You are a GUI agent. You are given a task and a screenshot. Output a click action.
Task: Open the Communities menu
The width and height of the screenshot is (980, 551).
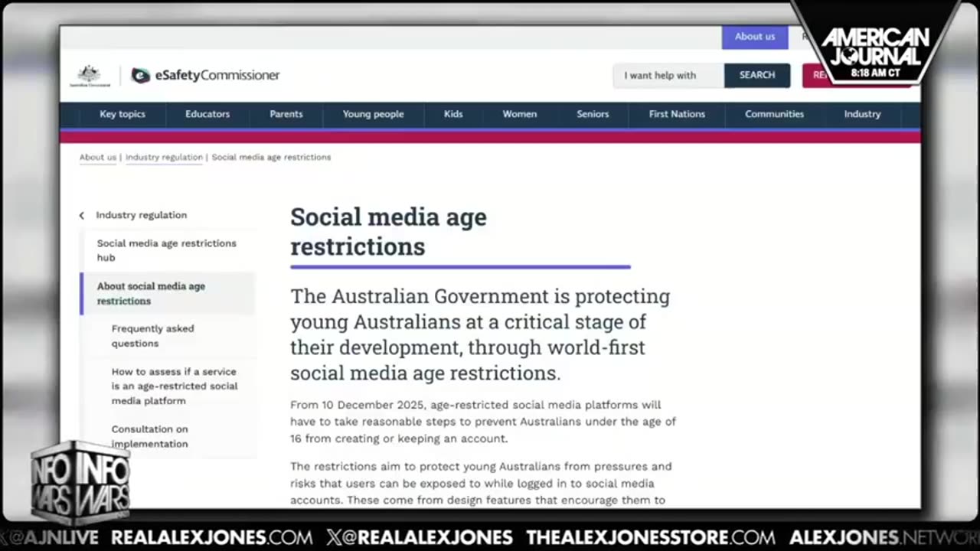tap(774, 114)
